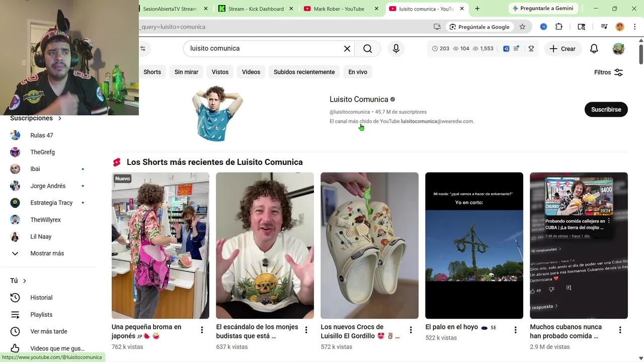Close the Stream - Kick Dashboard tab
The width and height of the screenshot is (644, 362).
291,9
